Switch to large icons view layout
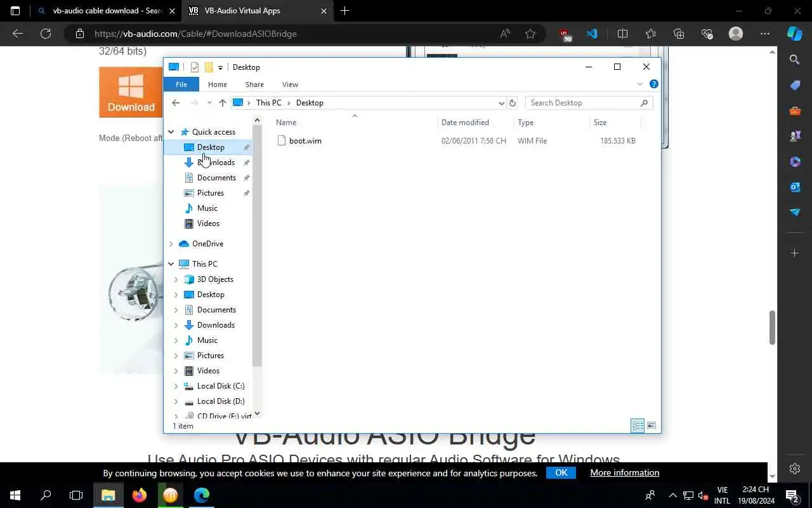Viewport: 812px width, 508px height. point(651,425)
